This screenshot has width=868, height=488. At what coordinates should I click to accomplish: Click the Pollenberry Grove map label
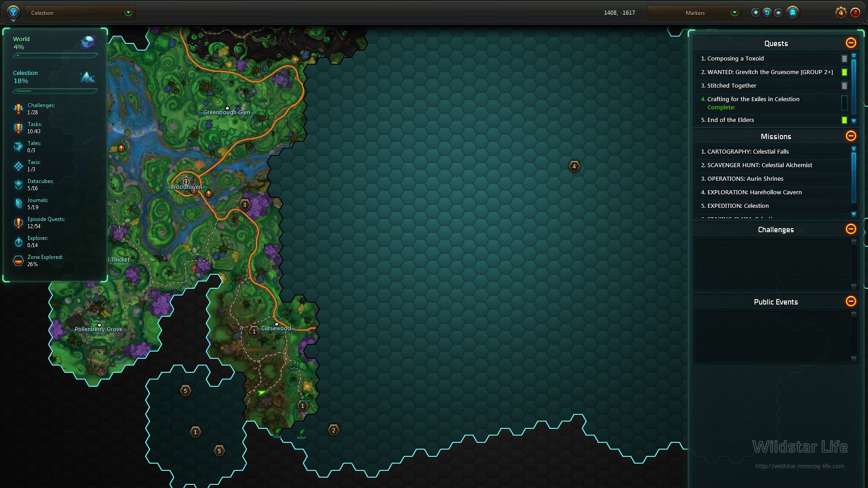coord(99,329)
